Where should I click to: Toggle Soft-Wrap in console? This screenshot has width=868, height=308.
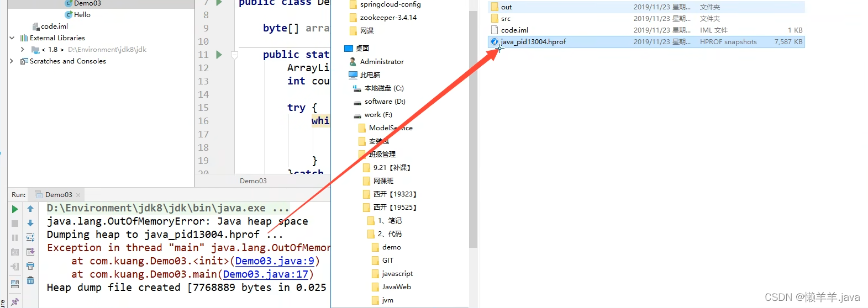pos(30,237)
